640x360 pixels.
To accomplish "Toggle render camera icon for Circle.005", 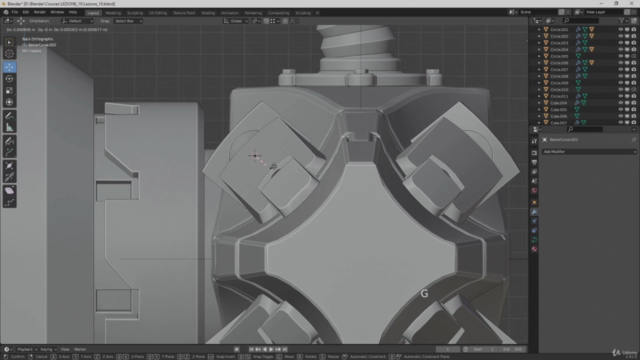I will (x=633, y=56).
